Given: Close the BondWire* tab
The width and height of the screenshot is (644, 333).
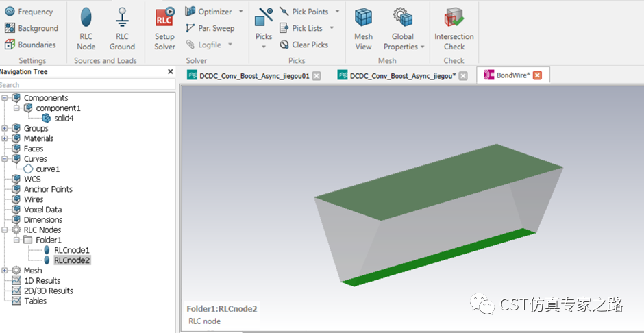Looking at the screenshot, I should [x=537, y=75].
